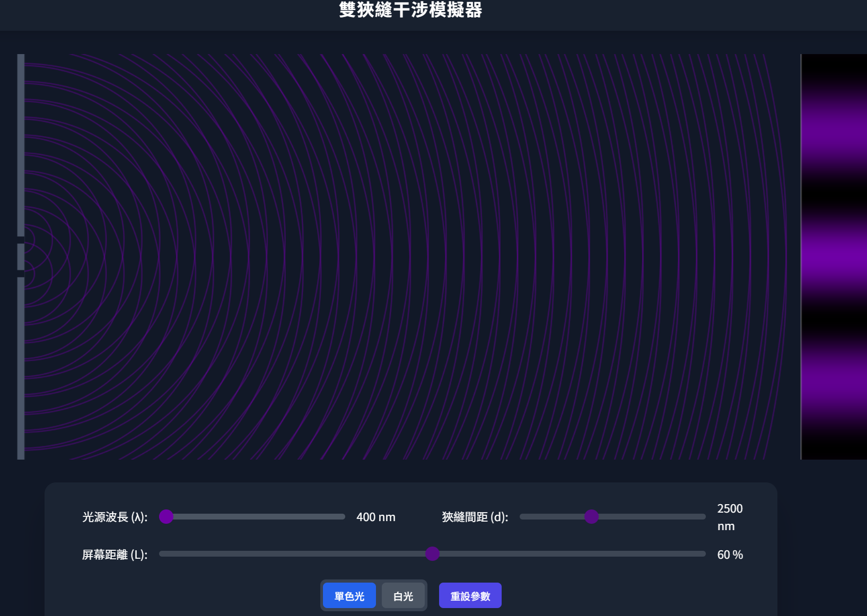Click the 光源波長 (λ) label
867x616 pixels.
[x=115, y=517]
